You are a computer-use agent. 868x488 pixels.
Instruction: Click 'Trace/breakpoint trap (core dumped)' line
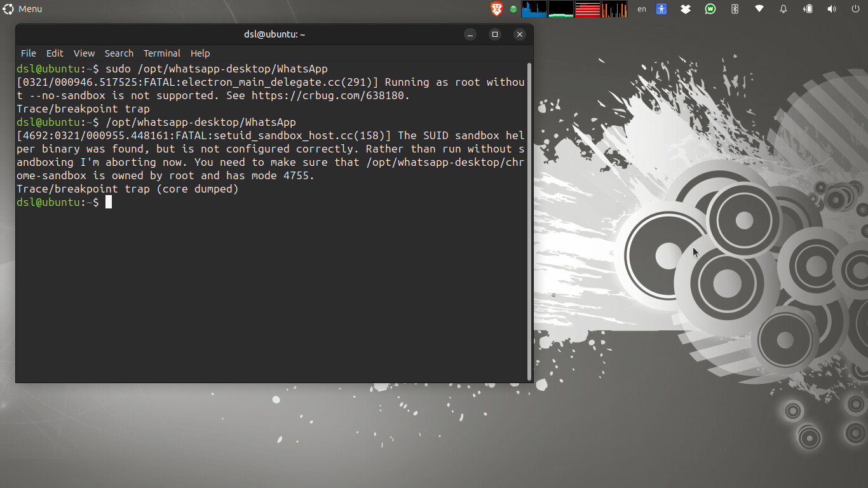click(128, 189)
